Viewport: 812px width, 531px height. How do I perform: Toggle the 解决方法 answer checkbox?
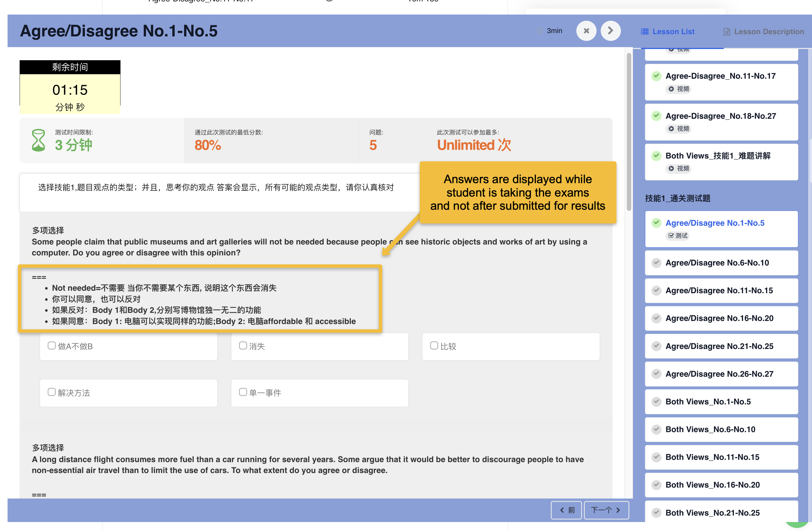52,392
